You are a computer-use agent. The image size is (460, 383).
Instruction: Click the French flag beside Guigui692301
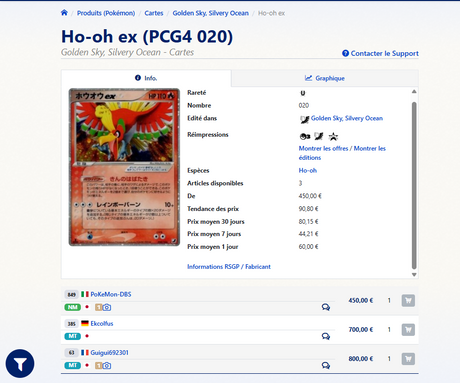(85, 352)
